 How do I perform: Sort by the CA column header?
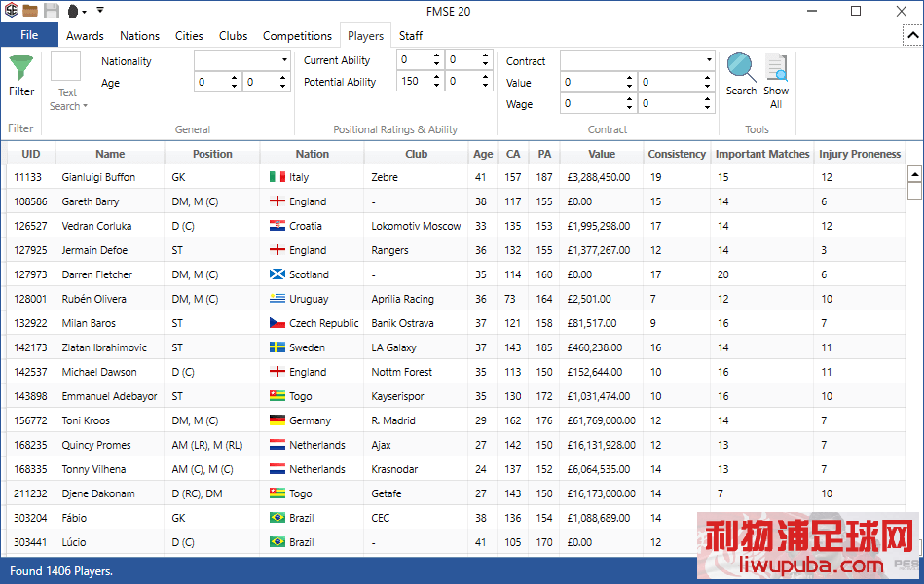(x=513, y=154)
